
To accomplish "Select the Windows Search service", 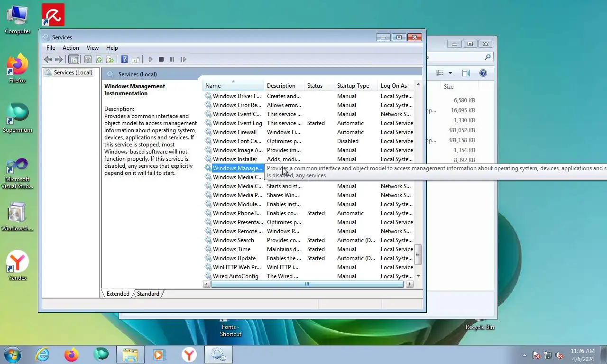I will tap(309, 240).
